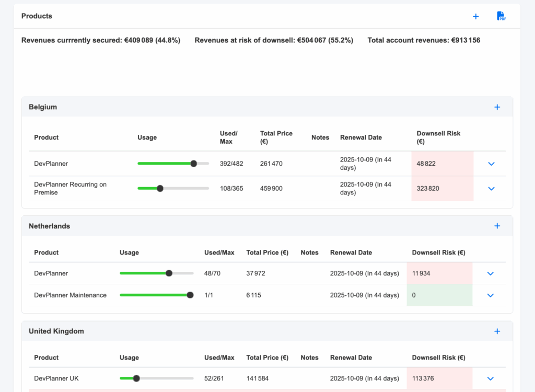Click Netherlands table Usage header
535x392 pixels.
(x=130, y=252)
